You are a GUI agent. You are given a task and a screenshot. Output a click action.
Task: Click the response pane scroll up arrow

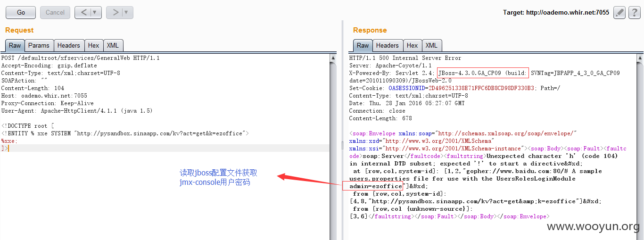pyautogui.click(x=640, y=58)
